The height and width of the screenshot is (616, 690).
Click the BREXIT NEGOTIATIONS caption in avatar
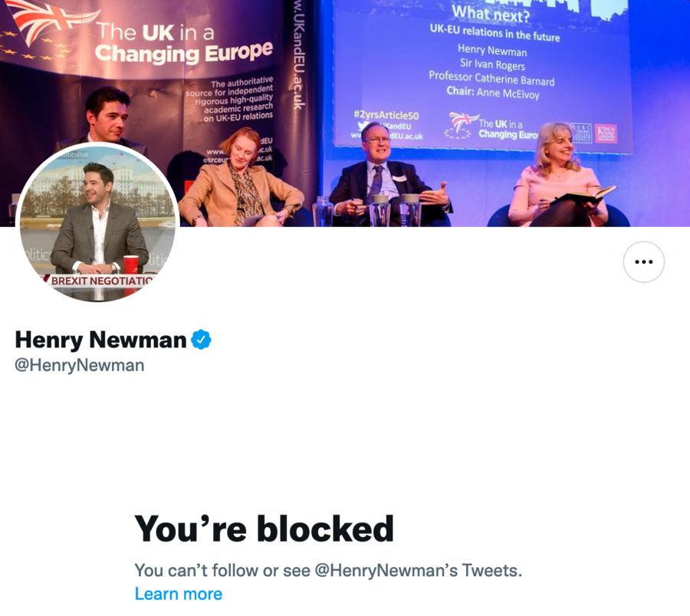[x=100, y=281]
